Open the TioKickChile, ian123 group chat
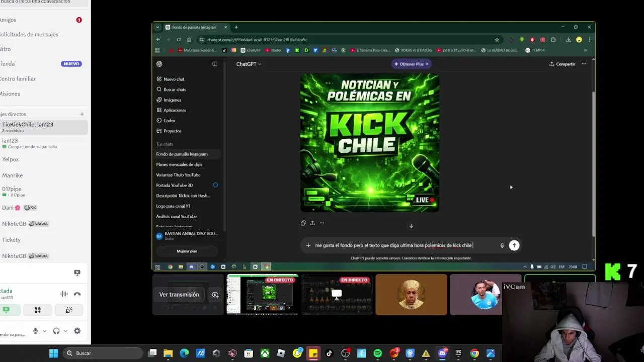The image size is (644, 362). [x=43, y=127]
